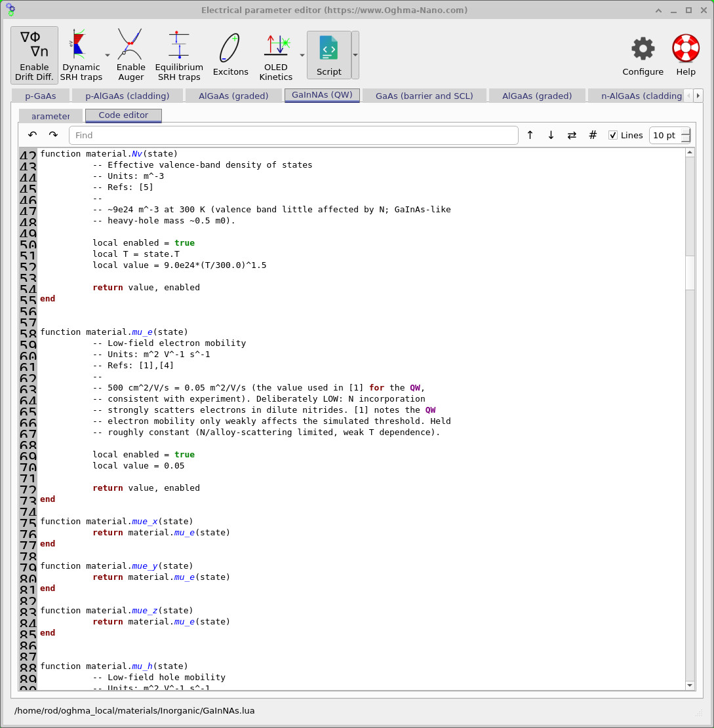Click the Script toolbar button

click(329, 55)
